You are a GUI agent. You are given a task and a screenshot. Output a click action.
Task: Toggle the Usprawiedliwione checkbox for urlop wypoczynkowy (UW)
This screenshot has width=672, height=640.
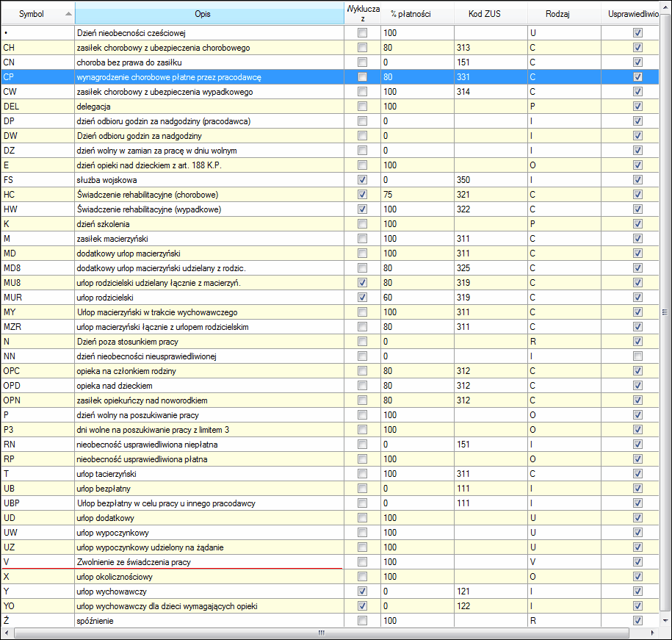(637, 533)
